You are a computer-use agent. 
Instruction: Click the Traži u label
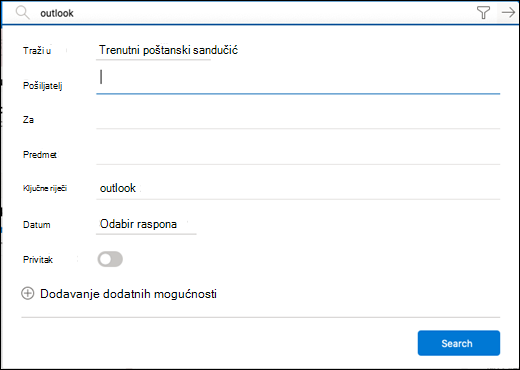click(x=37, y=51)
